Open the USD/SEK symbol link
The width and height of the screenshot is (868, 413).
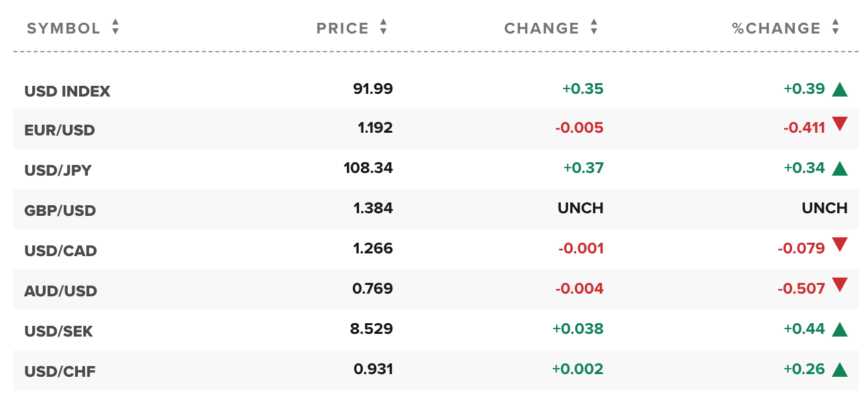click(58, 331)
